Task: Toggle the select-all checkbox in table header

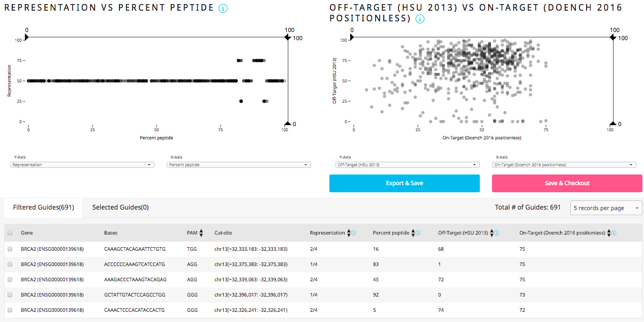Action: pyautogui.click(x=10, y=233)
